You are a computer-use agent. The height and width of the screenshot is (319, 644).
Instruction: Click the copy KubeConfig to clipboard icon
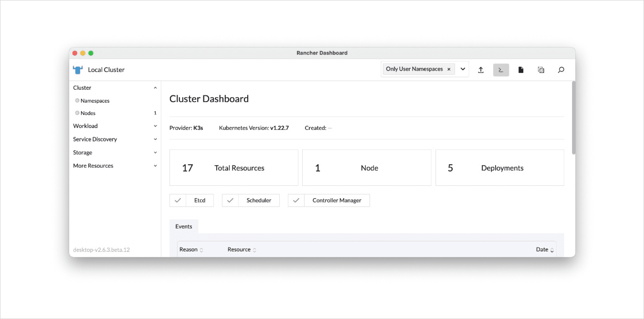pyautogui.click(x=541, y=70)
